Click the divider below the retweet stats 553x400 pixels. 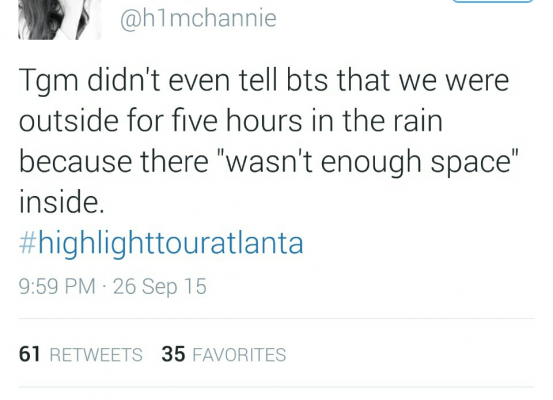tap(276, 387)
